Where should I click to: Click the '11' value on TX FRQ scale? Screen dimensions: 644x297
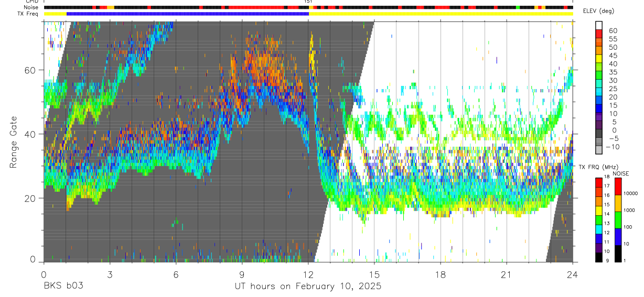pyautogui.click(x=607, y=242)
